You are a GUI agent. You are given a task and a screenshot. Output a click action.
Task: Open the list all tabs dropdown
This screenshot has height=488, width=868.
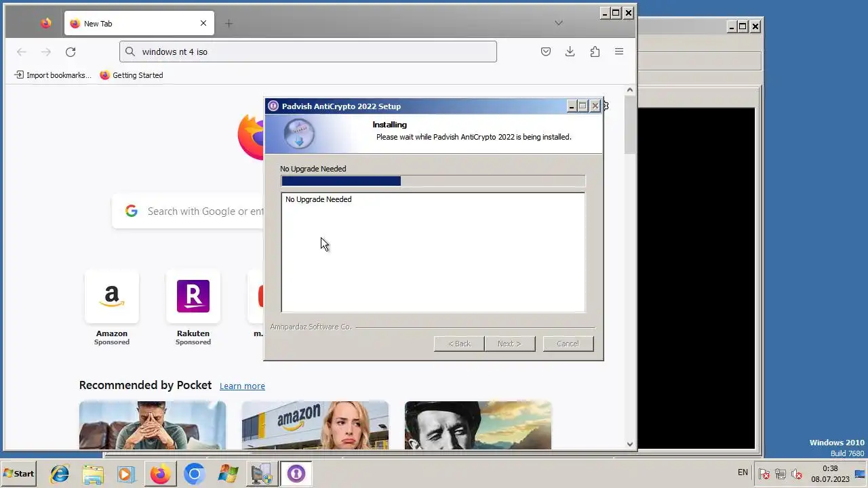coord(558,23)
